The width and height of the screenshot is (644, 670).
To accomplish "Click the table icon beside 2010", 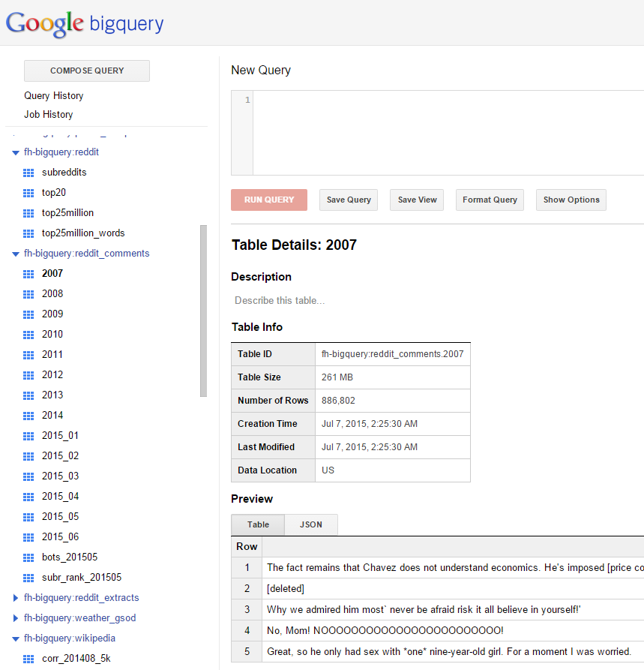I will click(29, 335).
